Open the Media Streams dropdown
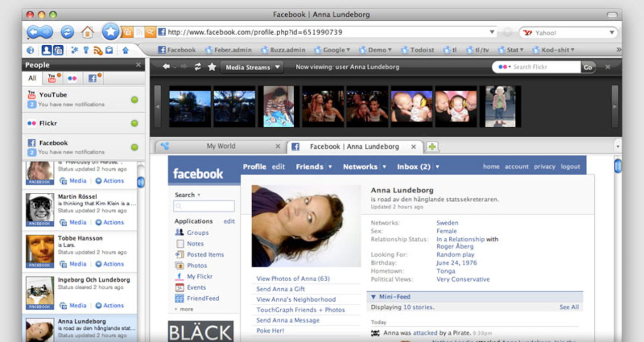This screenshot has width=644, height=342. point(252,67)
